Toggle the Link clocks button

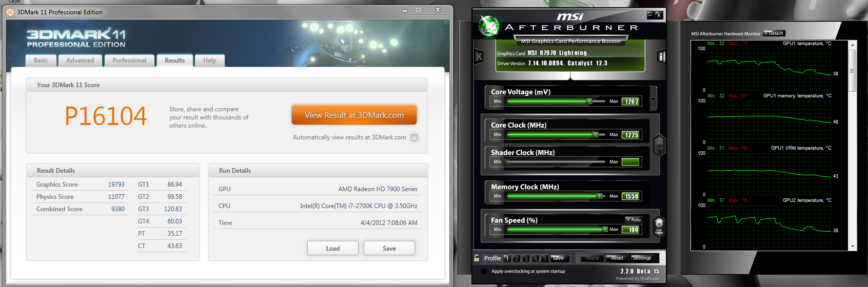[659, 145]
